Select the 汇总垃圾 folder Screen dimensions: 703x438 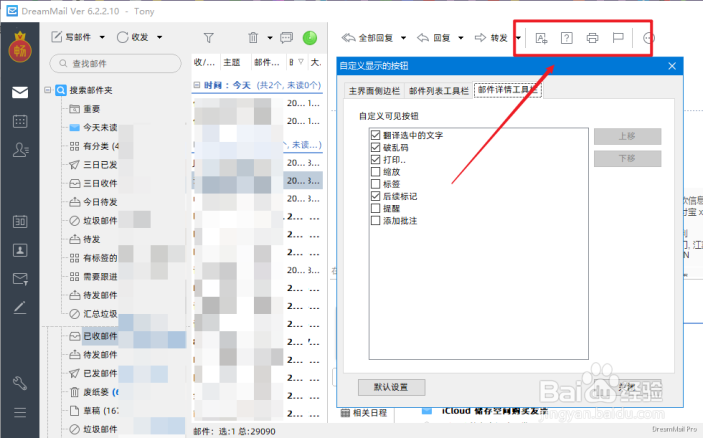[93, 314]
